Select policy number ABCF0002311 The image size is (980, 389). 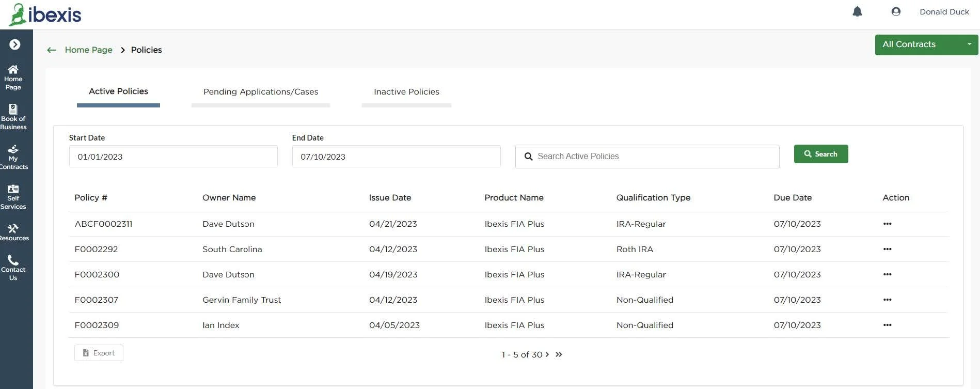click(103, 224)
